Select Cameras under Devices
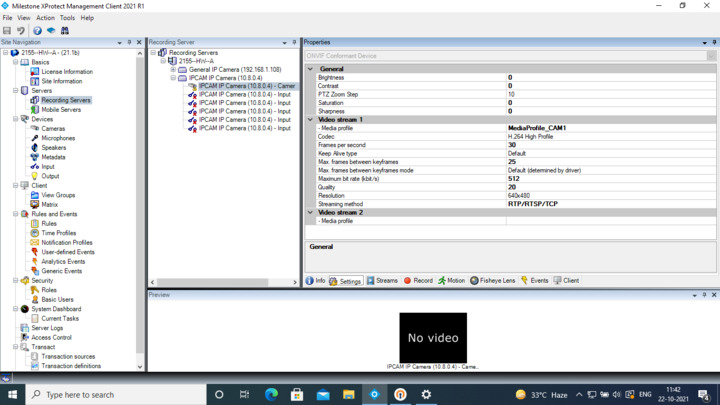The height and width of the screenshot is (405, 720). pyautogui.click(x=53, y=129)
